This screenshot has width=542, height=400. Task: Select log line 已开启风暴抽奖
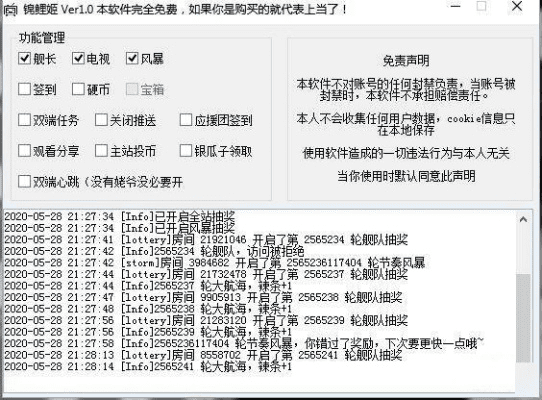(120, 228)
